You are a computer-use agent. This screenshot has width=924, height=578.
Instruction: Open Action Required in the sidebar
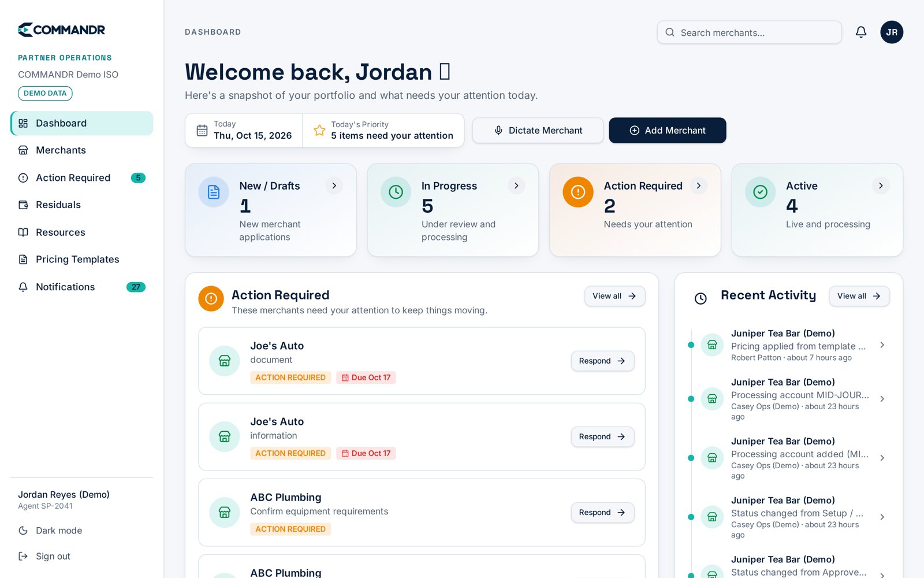(82, 177)
